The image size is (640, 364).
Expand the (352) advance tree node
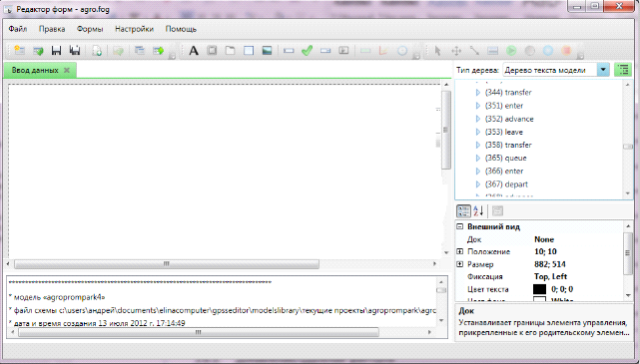tap(478, 119)
